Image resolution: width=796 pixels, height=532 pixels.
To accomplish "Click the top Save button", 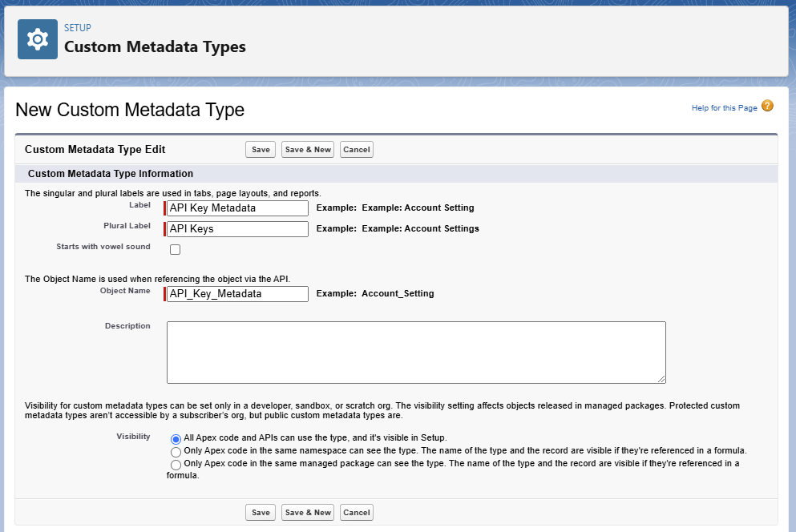I will [x=261, y=149].
